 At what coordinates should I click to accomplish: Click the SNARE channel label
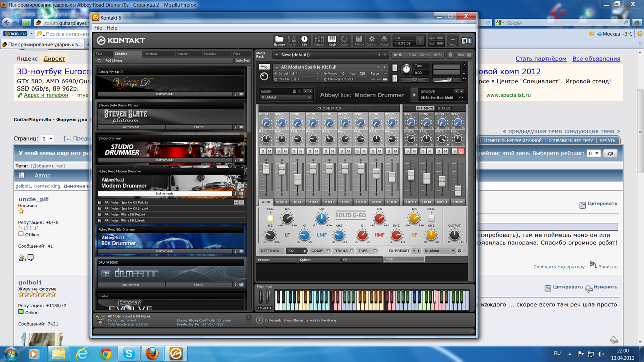(282, 202)
